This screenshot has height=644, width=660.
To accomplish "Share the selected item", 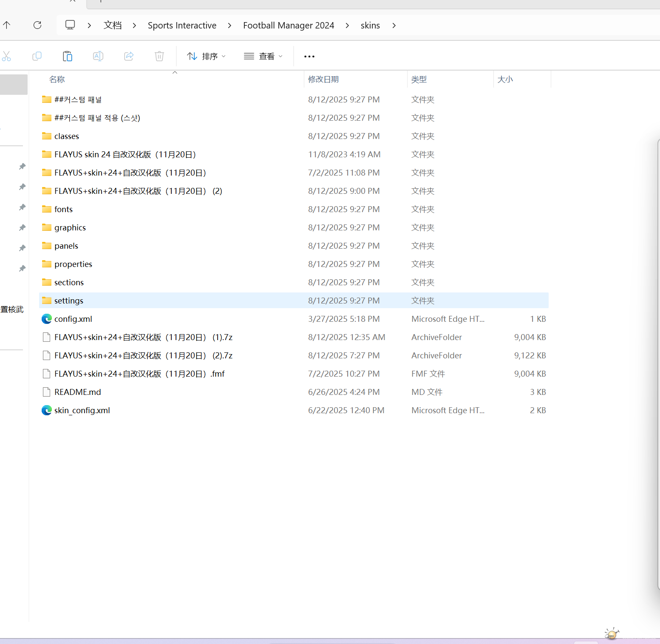I will click(x=128, y=56).
